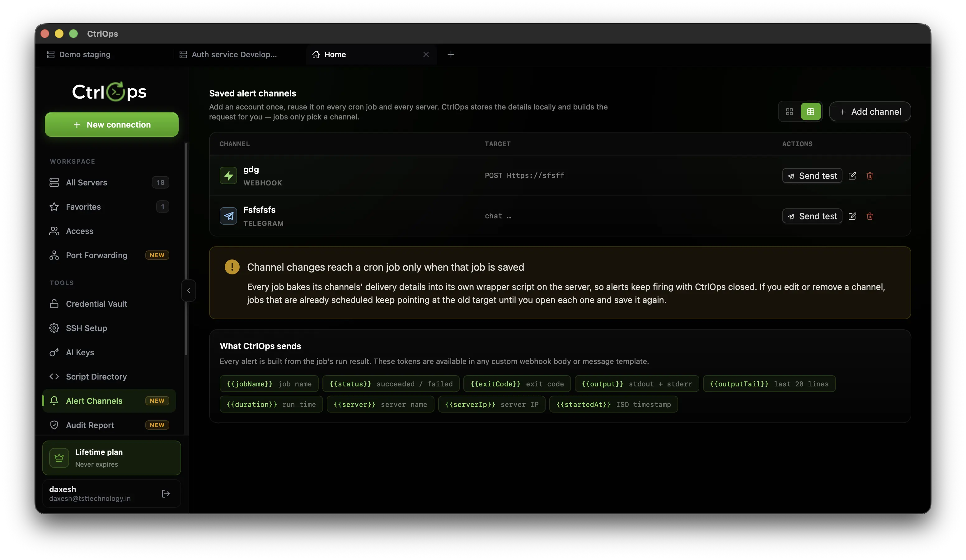The width and height of the screenshot is (966, 560).
Task: Click the CtrlOps logo
Action: (x=110, y=91)
